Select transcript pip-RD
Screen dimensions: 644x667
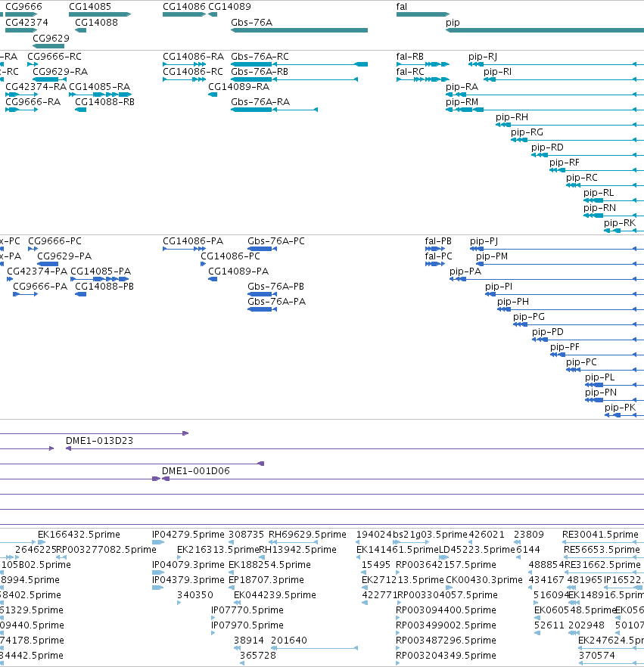click(547, 147)
